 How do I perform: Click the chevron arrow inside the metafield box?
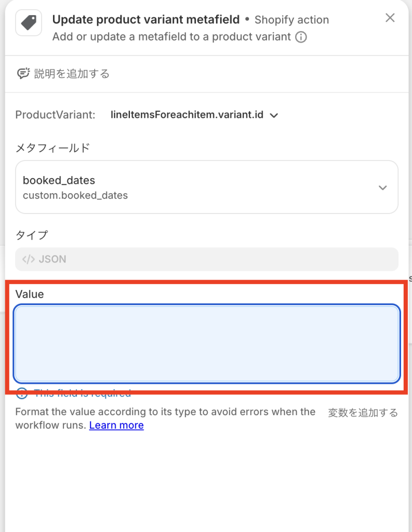click(x=383, y=188)
